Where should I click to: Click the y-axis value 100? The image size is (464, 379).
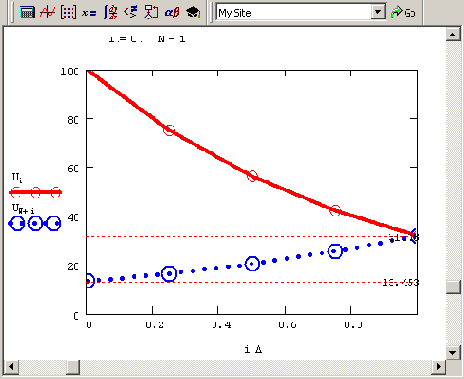(69, 71)
